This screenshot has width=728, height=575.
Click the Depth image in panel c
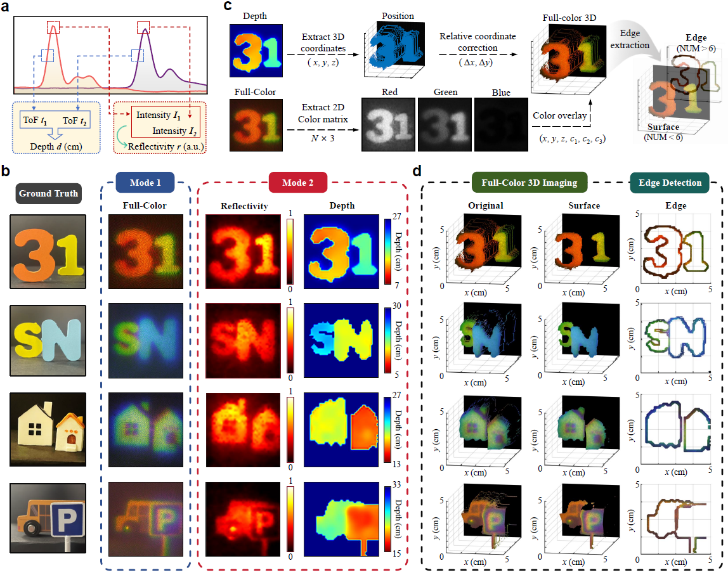pos(256,51)
